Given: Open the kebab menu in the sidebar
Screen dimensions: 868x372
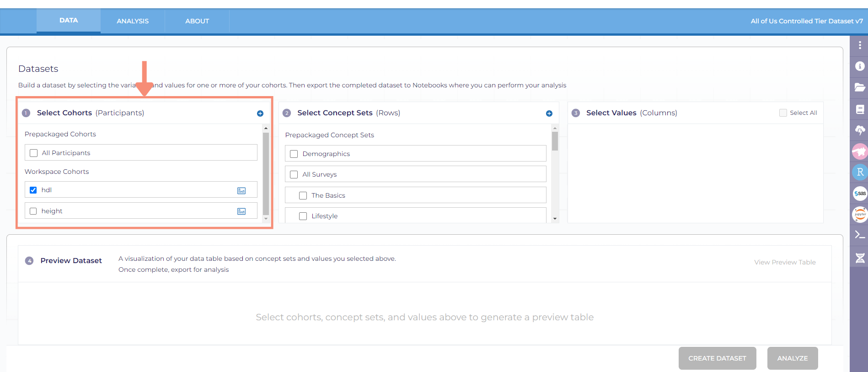Looking at the screenshot, I should click(860, 45).
